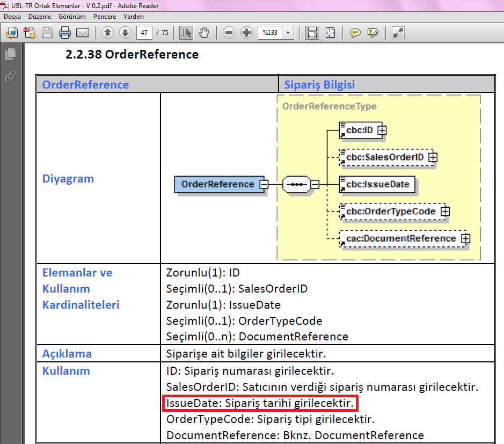Expand the cac:DocumentReference node
The width and height of the screenshot is (504, 444).
tap(465, 238)
